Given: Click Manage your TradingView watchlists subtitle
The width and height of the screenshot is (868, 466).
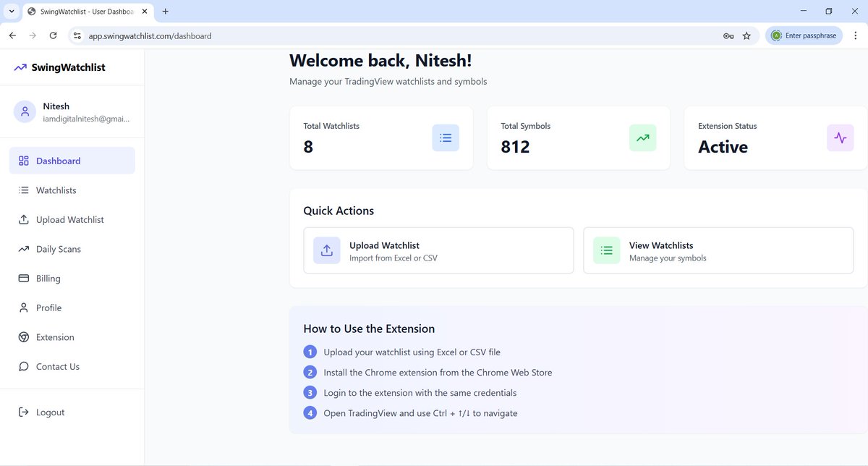Looking at the screenshot, I should point(388,82).
